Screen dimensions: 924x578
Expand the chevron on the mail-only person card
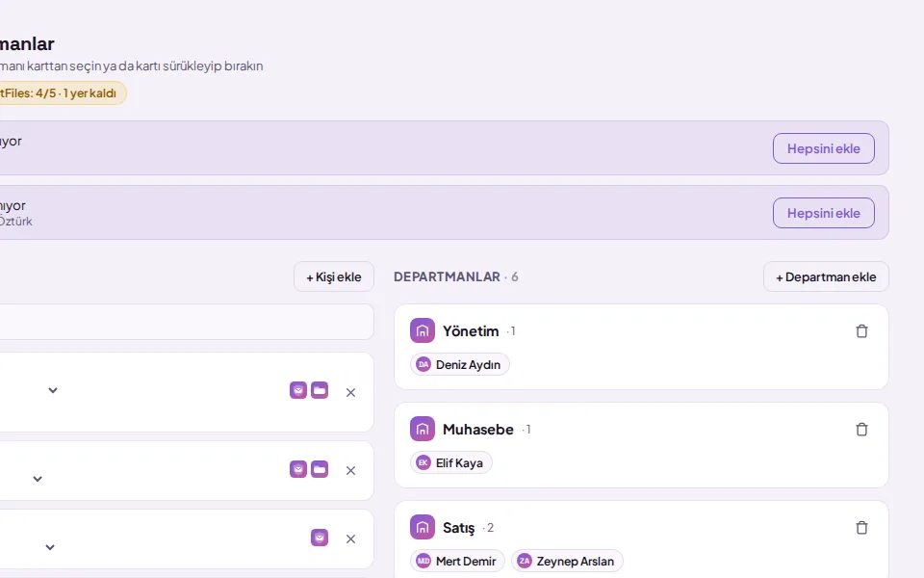pyautogui.click(x=50, y=547)
